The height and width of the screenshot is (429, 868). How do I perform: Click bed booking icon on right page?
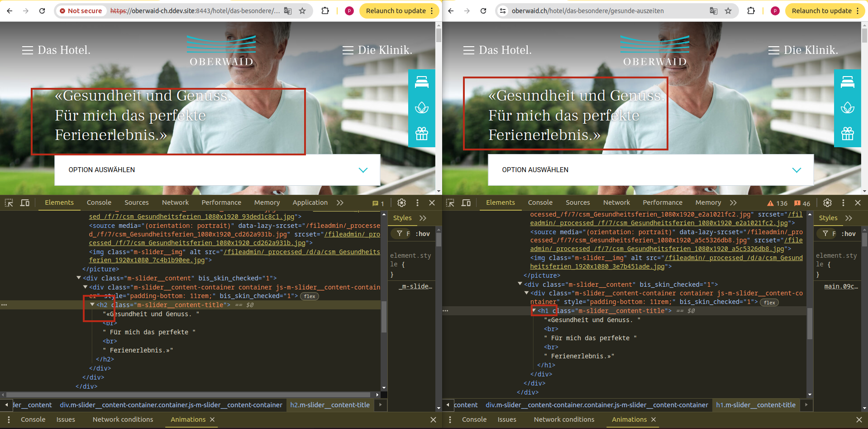tap(848, 82)
